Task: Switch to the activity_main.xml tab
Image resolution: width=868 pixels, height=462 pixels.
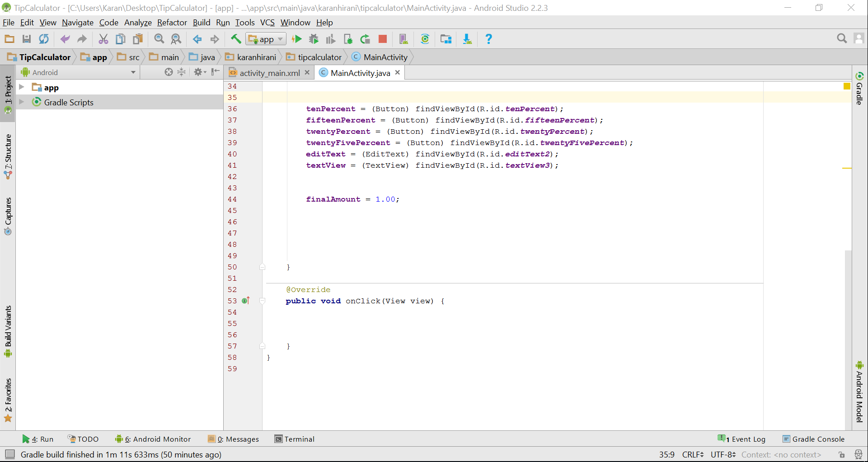Action: click(x=269, y=73)
